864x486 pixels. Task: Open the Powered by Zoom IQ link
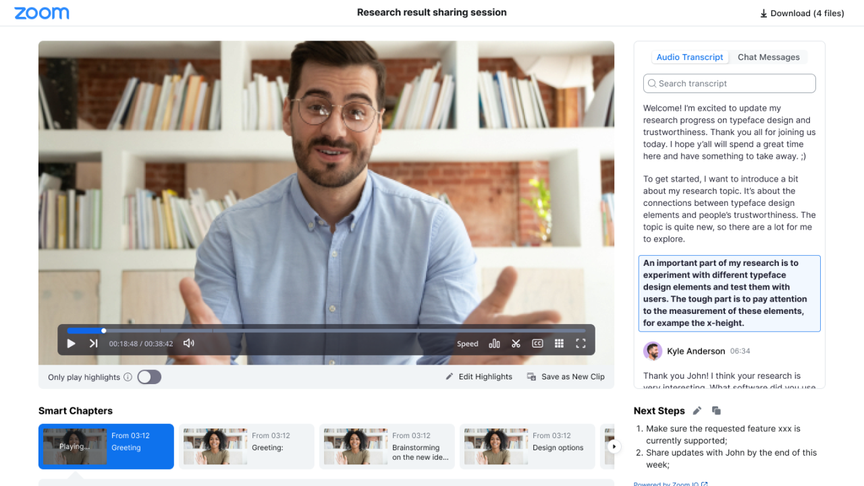pyautogui.click(x=671, y=484)
